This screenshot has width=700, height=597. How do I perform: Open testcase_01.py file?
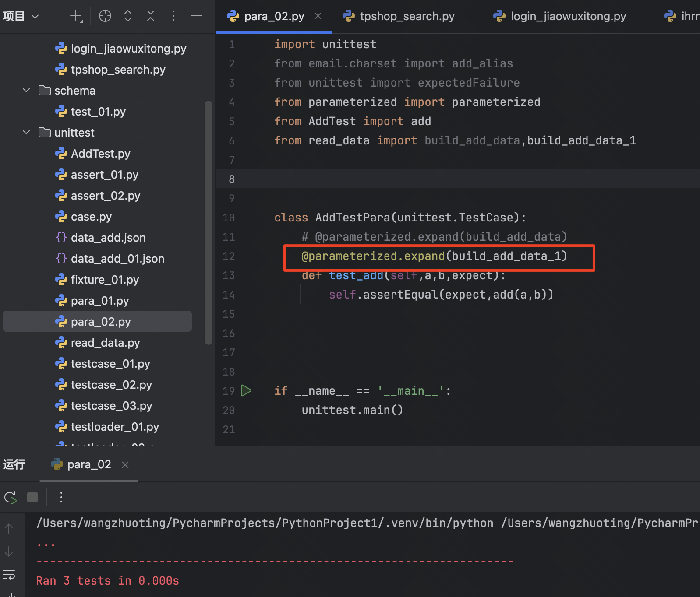point(103,364)
